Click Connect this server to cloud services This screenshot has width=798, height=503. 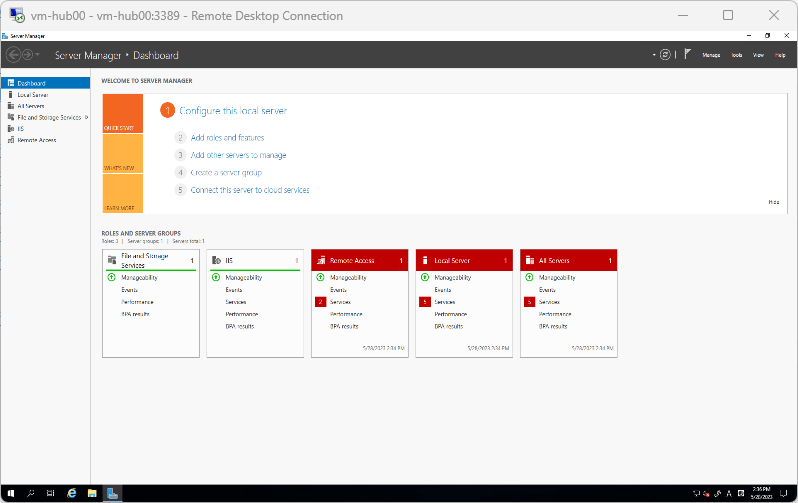click(250, 190)
